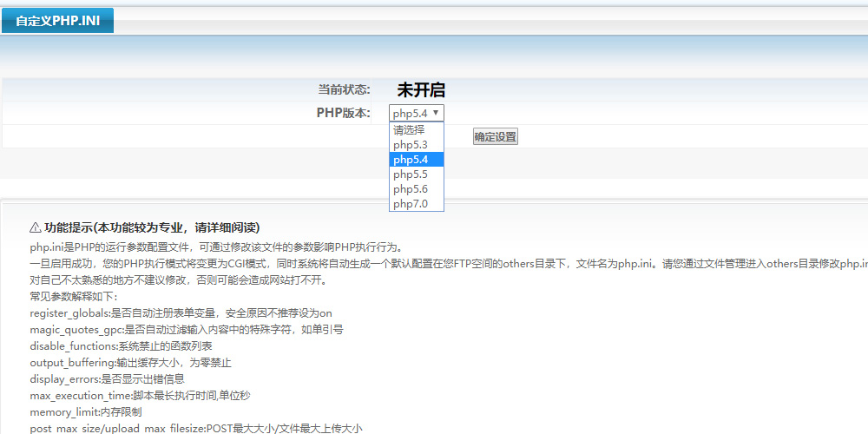
Task: Expand the PHP版本 dropdown box
Action: [417, 113]
